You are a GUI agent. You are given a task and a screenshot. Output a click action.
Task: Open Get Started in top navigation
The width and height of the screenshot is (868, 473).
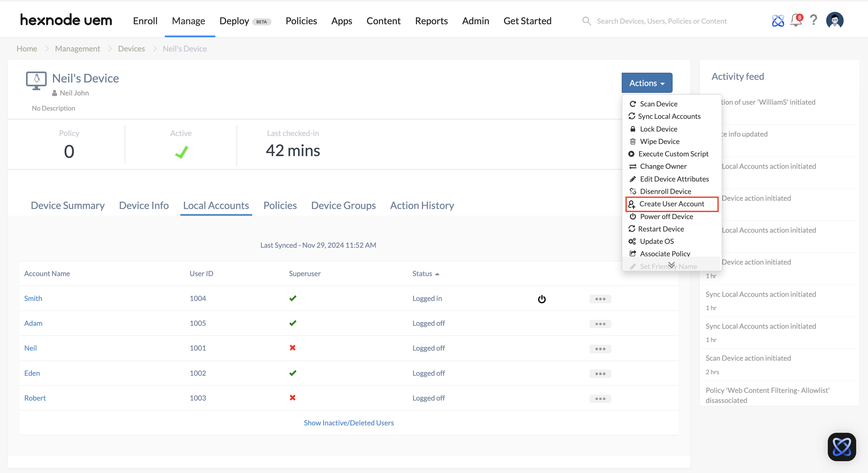527,21
